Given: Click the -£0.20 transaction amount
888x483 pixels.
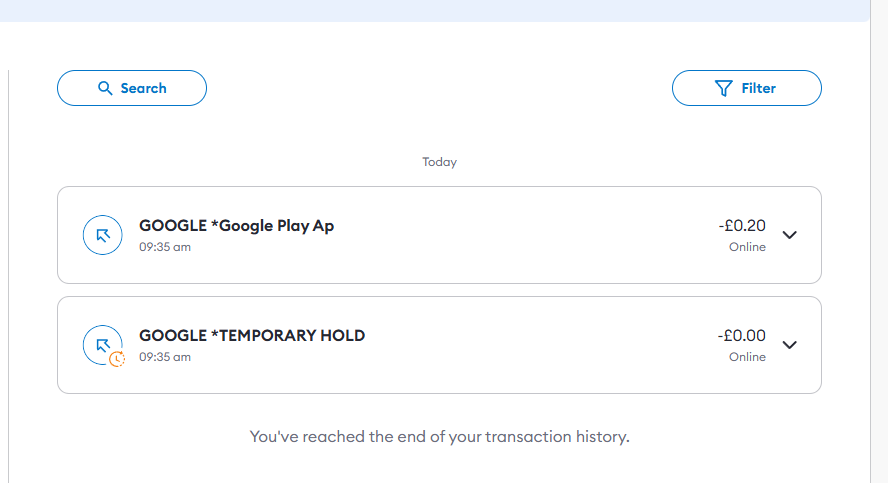Looking at the screenshot, I should pos(741,226).
